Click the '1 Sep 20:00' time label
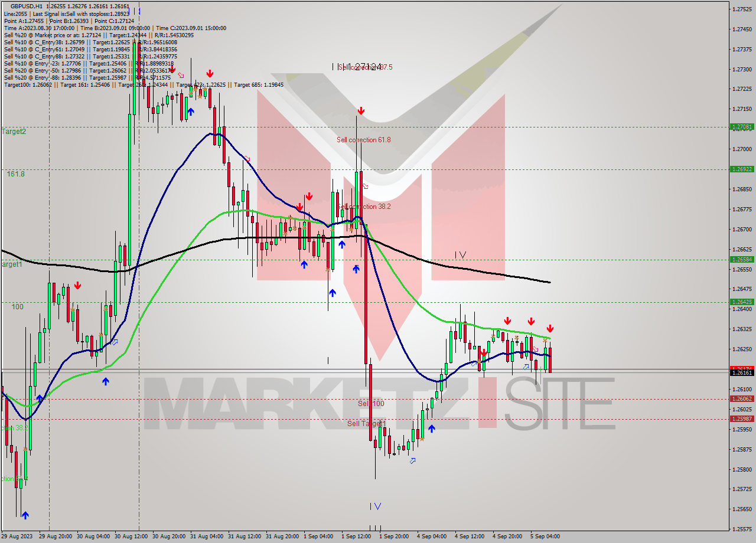The image size is (756, 543). pos(394,537)
